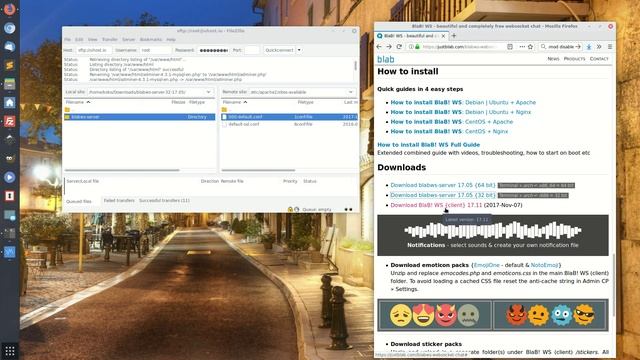Open the Files home folder dock icon
Image resolution: width=640 pixels, height=360 pixels.
10,102
